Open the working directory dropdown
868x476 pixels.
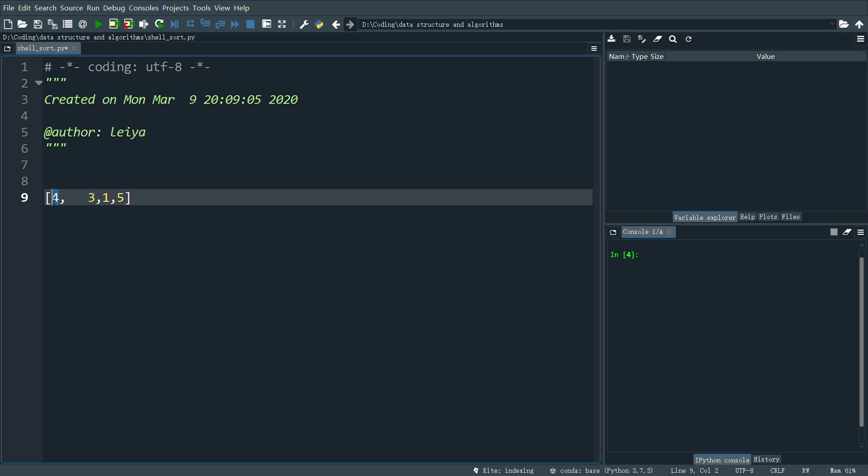click(x=831, y=24)
